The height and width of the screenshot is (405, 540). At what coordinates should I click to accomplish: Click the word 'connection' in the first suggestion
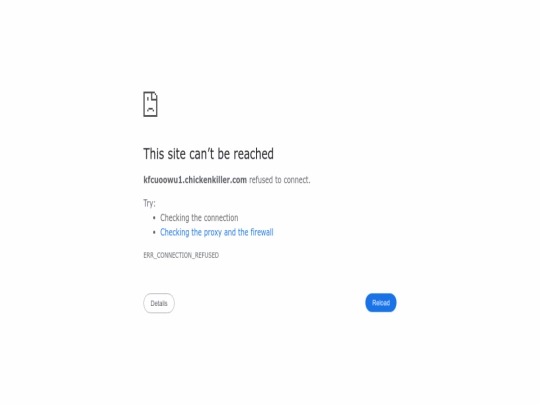click(x=221, y=218)
